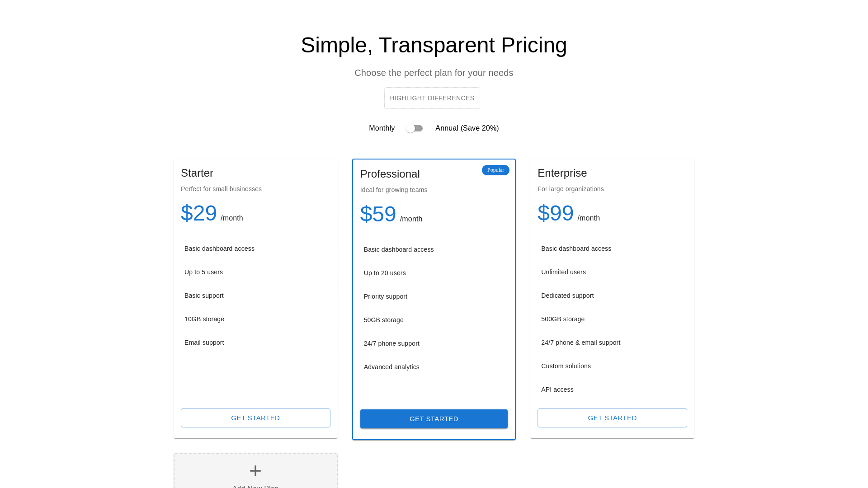Click the API access feature item

click(557, 389)
